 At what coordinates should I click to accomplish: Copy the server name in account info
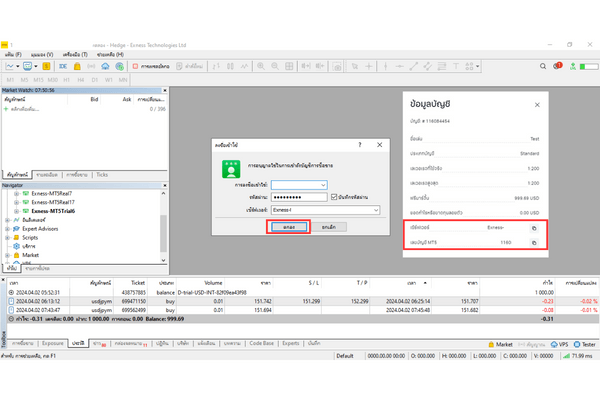point(533,228)
